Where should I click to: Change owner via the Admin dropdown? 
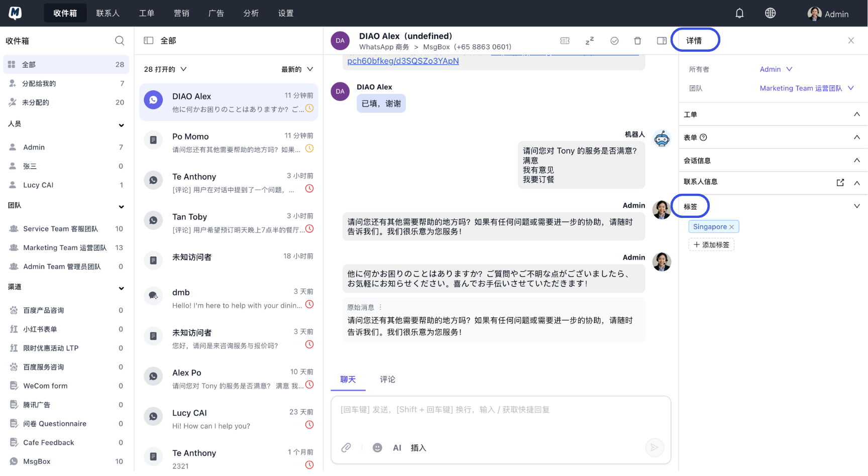point(775,69)
